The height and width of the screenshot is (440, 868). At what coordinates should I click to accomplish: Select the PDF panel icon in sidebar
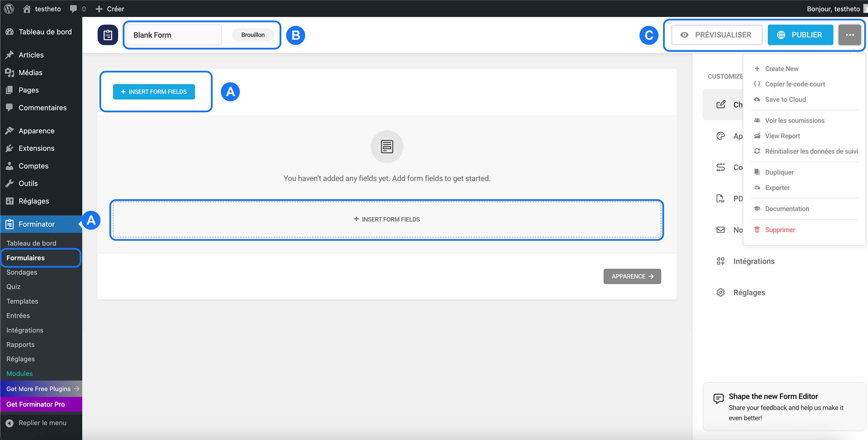(x=721, y=198)
